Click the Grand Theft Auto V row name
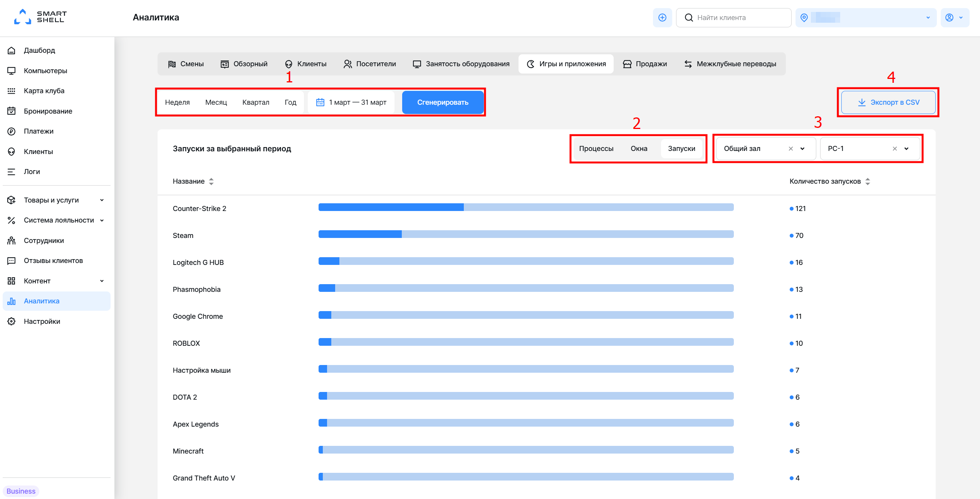 coord(204,478)
